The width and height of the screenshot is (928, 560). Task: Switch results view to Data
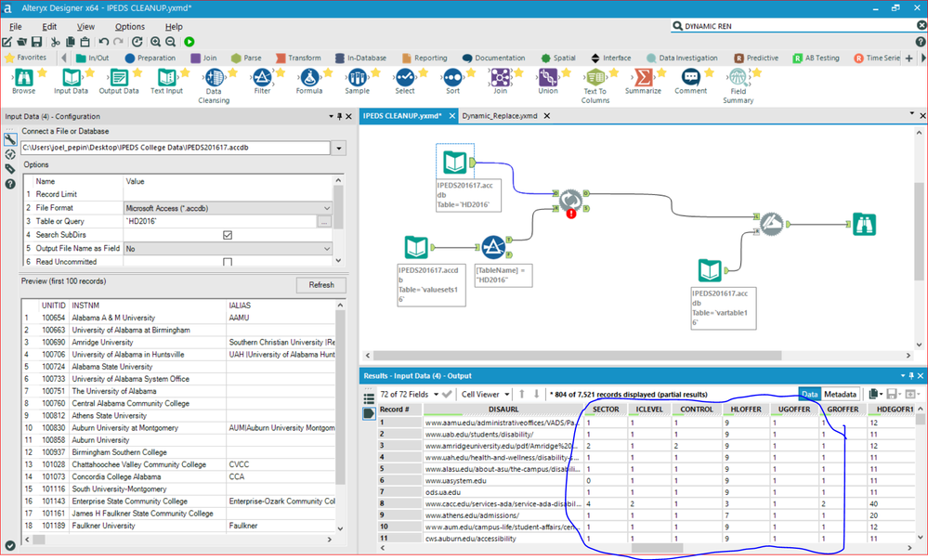click(x=810, y=395)
